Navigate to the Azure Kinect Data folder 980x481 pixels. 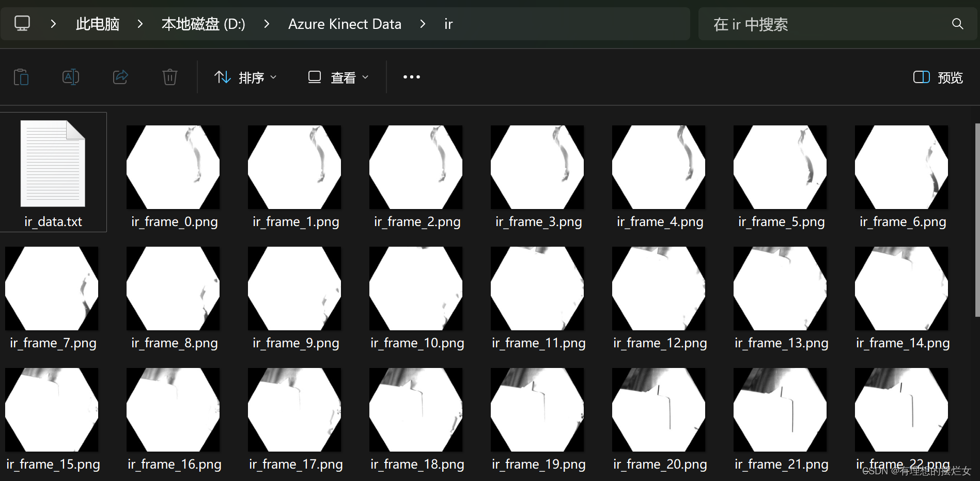click(345, 23)
